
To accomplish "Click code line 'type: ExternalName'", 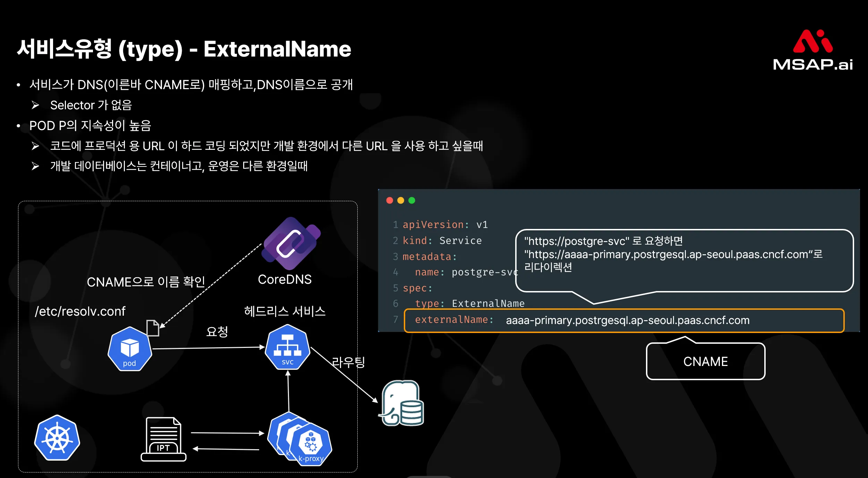I will (470, 304).
